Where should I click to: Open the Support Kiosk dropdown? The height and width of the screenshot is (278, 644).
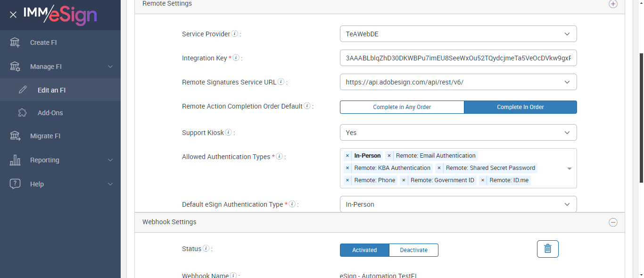458,133
